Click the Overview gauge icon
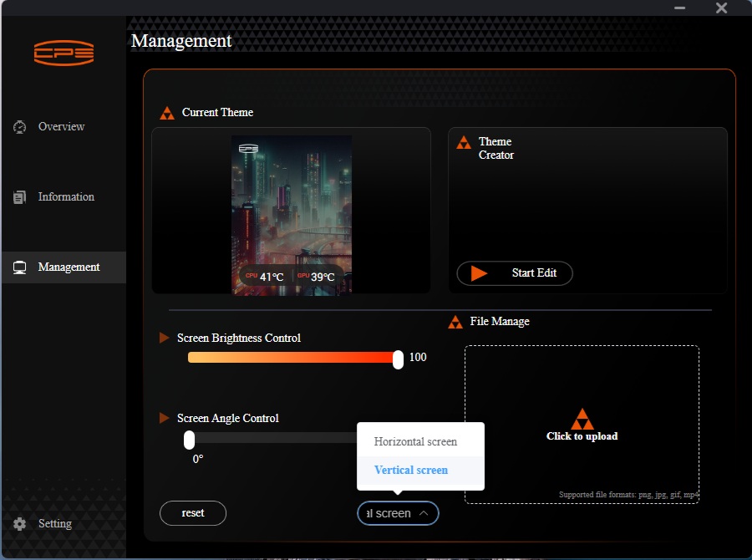The image size is (752, 560). [20, 127]
